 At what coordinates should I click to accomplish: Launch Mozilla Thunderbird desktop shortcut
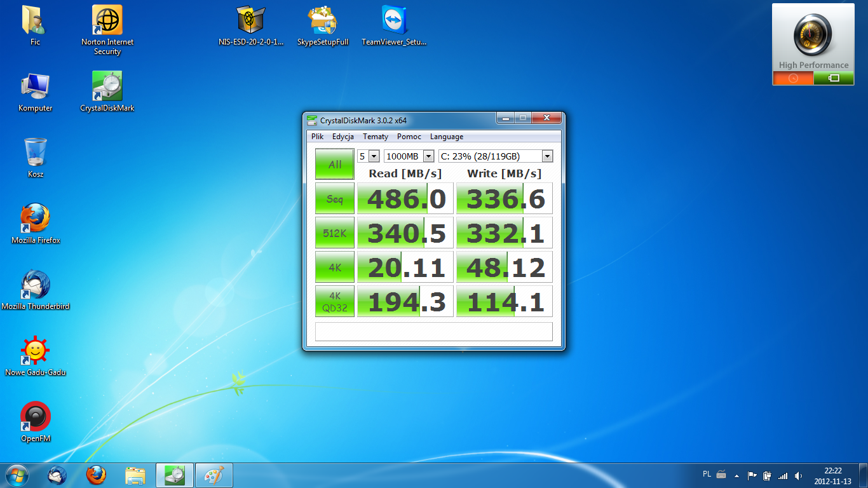pyautogui.click(x=36, y=290)
